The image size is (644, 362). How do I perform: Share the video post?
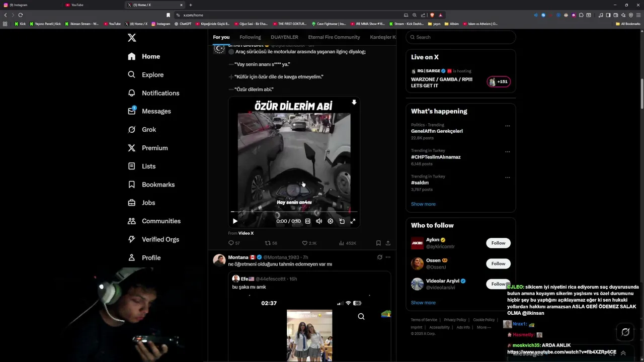coord(388,243)
